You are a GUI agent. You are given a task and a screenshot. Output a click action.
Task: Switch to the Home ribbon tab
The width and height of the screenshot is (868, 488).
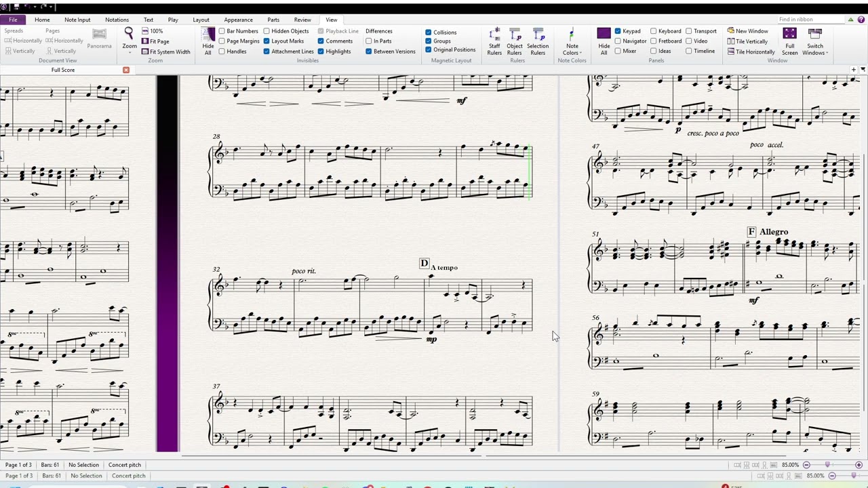pos(42,20)
